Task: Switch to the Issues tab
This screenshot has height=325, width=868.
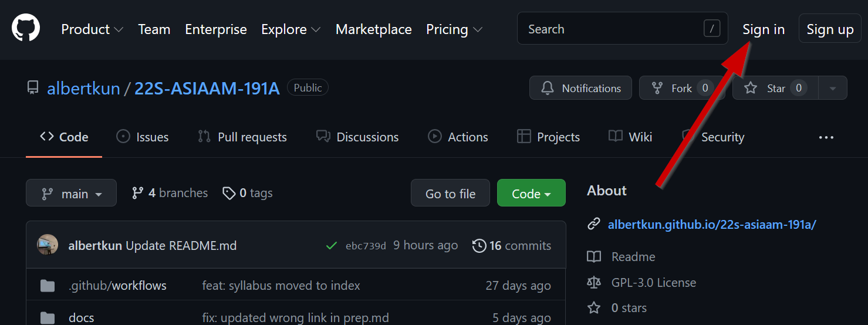Action: point(143,137)
